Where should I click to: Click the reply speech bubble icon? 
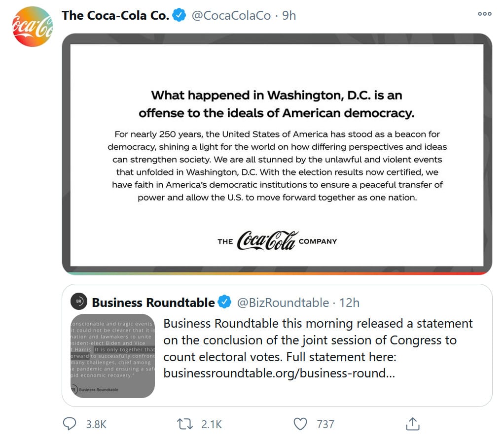(x=70, y=423)
